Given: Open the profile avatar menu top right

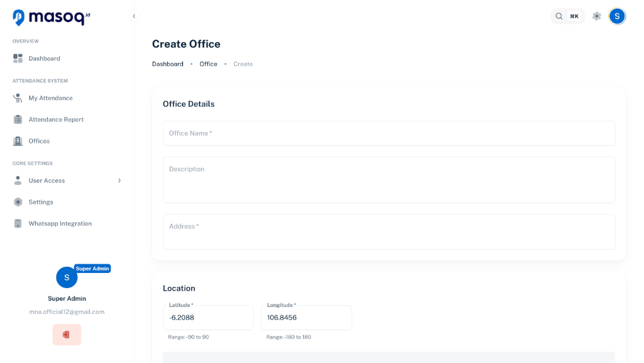Looking at the screenshot, I should click(x=617, y=16).
